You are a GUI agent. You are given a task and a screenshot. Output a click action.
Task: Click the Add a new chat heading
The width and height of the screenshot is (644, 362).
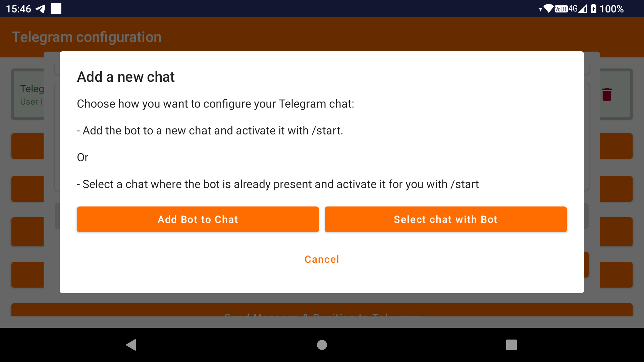tap(126, 77)
